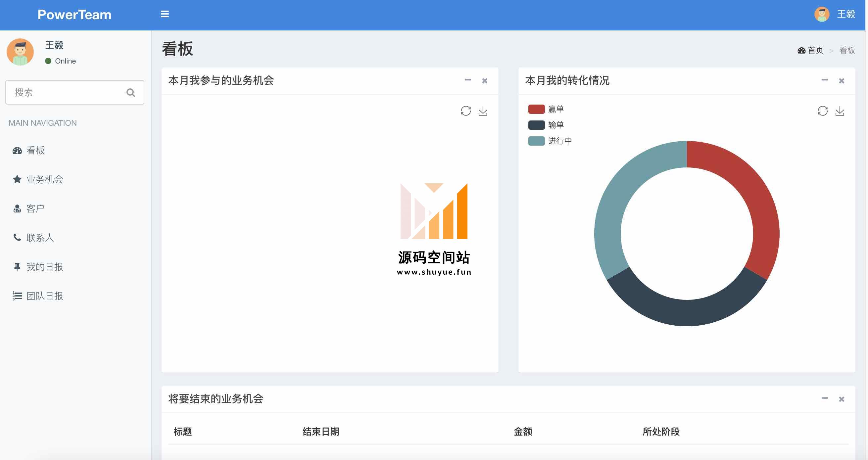The image size is (868, 460).
Task: Click the list icon beside 团队日报
Action: (17, 296)
